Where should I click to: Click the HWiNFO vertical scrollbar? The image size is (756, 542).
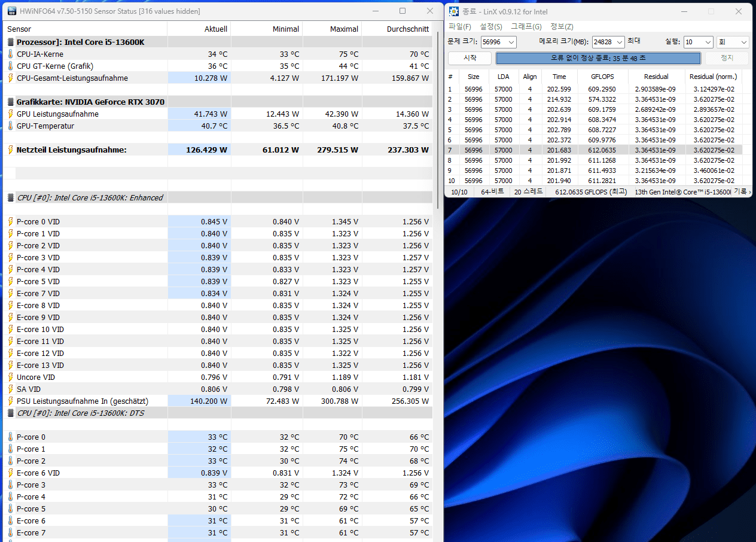coord(438,120)
